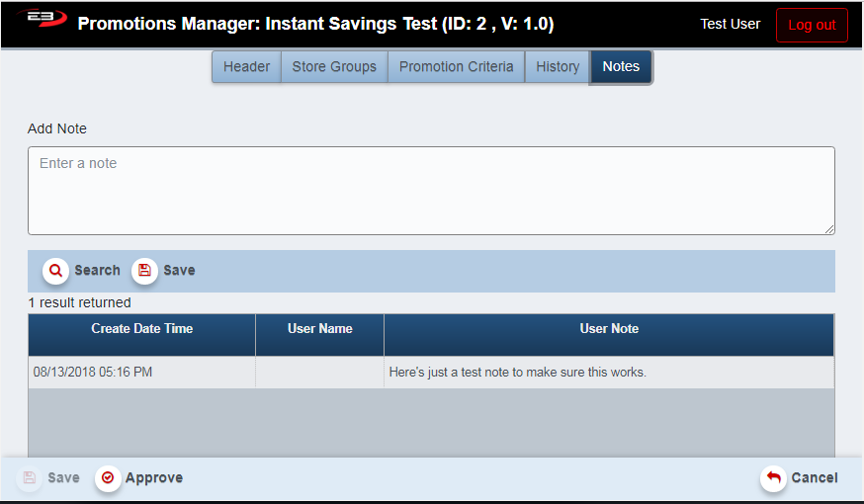The width and height of the screenshot is (864, 504).
Task: Select the Notes tab
Action: coord(621,67)
